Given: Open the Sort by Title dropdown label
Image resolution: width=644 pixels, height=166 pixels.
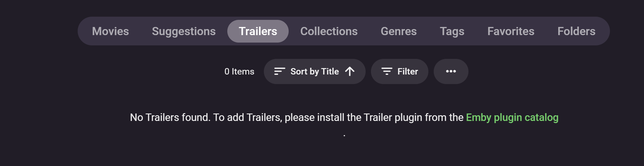Looking at the screenshot, I should (x=314, y=72).
